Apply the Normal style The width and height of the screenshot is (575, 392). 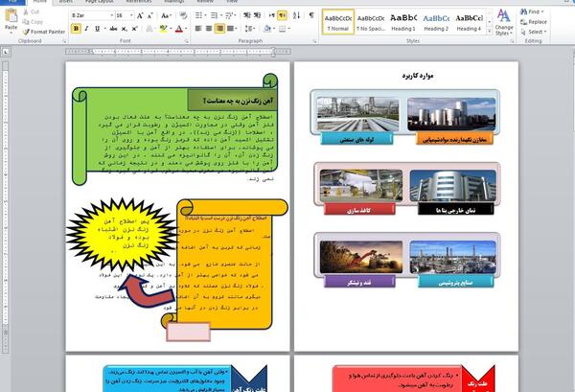point(338,22)
